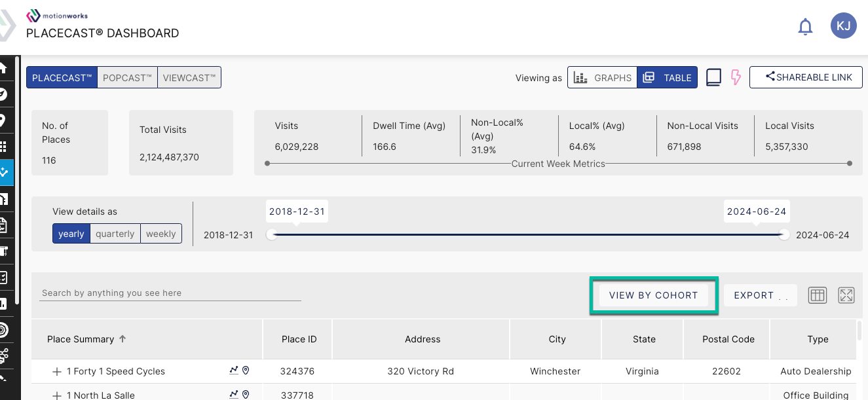Image resolution: width=868 pixels, height=400 pixels.
Task: Open the compass icon in the sidebar
Action: pos(3,94)
